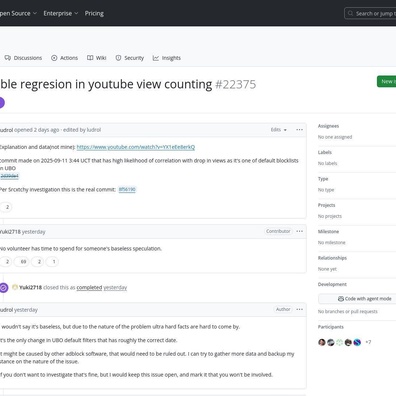Show +7 more participants
The width and height of the screenshot is (396, 396).
pyautogui.click(x=368, y=342)
